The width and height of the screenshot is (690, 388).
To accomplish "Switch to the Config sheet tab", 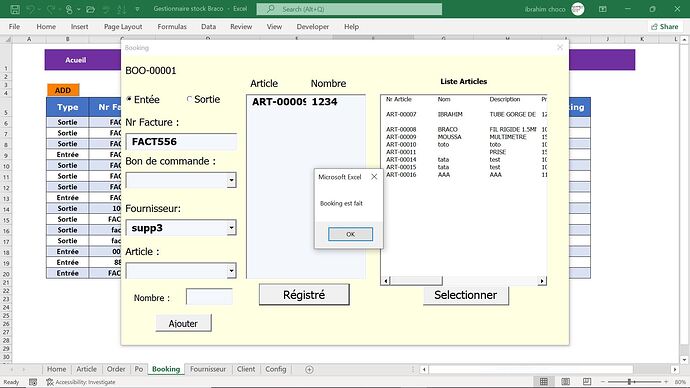I will pyautogui.click(x=275, y=369).
